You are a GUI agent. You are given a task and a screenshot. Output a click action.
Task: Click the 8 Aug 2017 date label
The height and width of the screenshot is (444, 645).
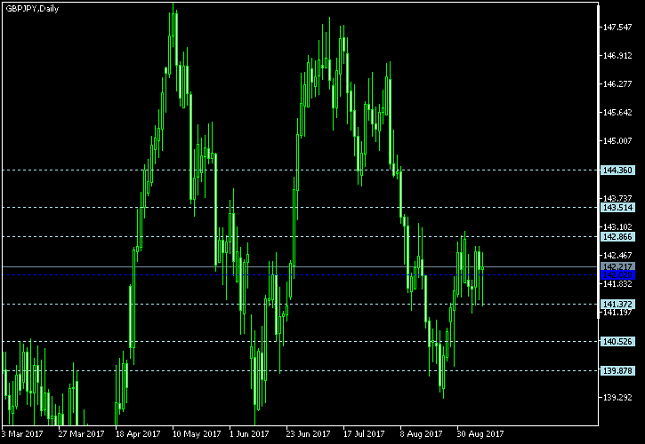tap(421, 434)
